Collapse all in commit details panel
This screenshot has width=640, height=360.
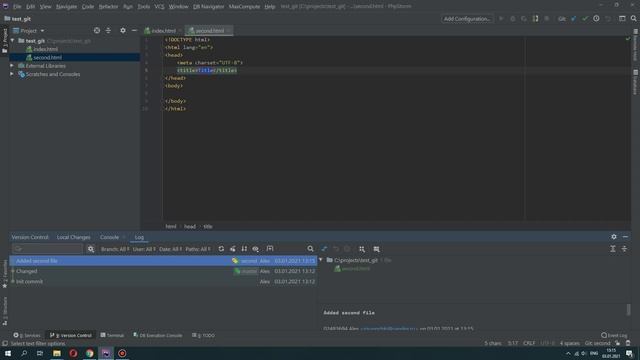tap(624, 249)
